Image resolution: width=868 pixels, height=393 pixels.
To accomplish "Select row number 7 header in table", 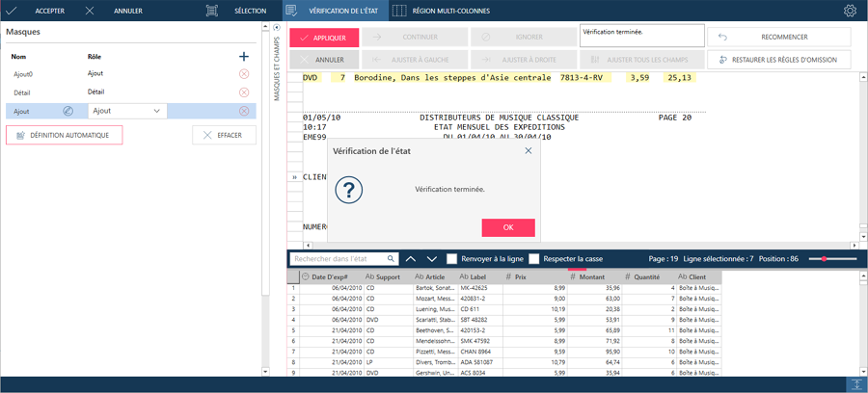I will [293, 351].
